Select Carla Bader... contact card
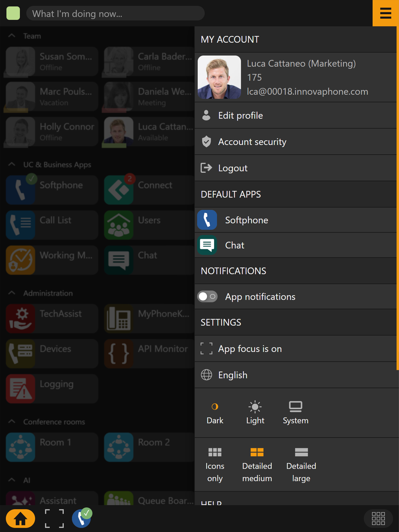The height and width of the screenshot is (532, 399). pyautogui.click(x=149, y=62)
